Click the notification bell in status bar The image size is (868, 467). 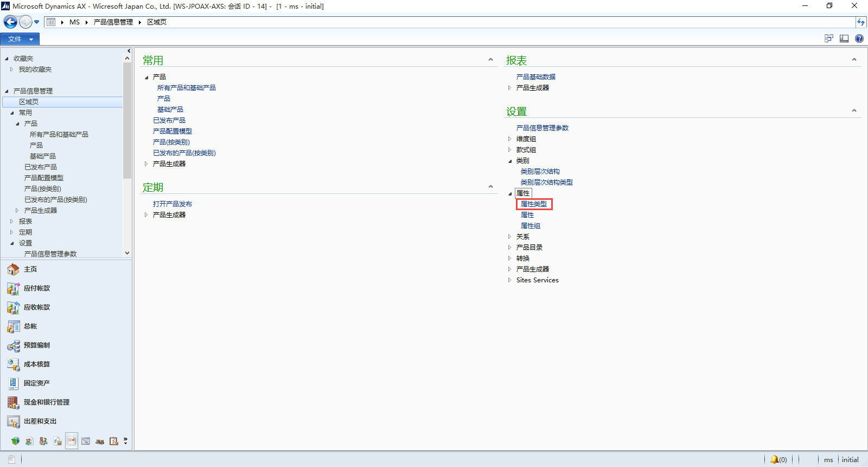pyautogui.click(x=774, y=459)
